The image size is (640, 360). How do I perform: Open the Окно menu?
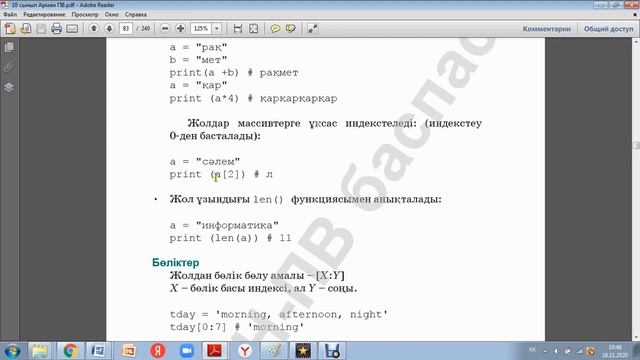[111, 14]
